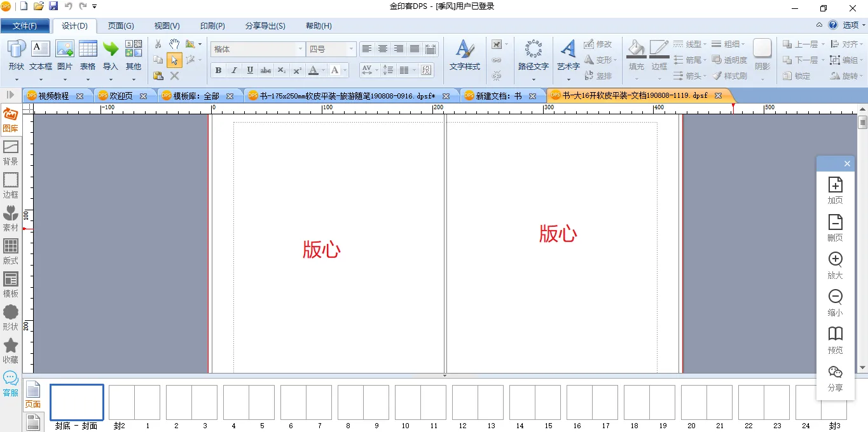Switch to the 页面(G) ribbon tab

(121, 26)
